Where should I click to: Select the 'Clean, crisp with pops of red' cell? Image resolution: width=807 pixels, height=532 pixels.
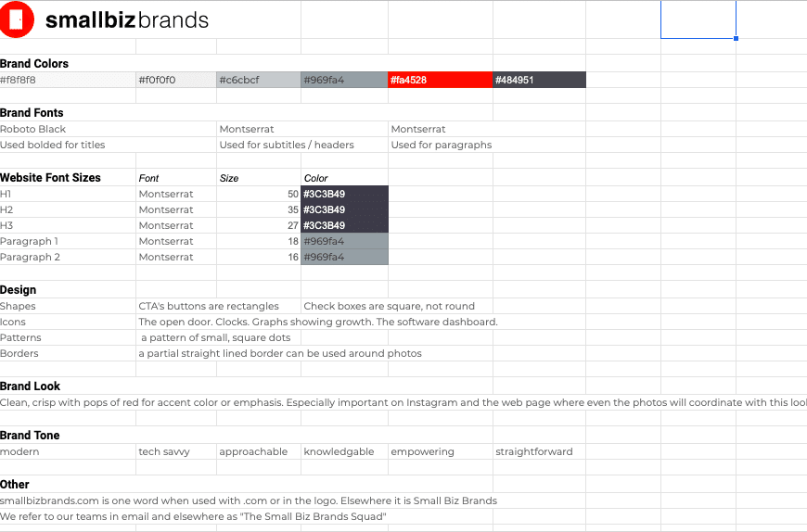click(403, 402)
